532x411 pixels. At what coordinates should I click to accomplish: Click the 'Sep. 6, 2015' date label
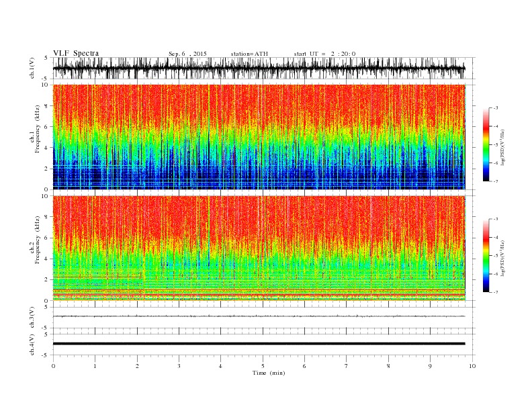[187, 54]
